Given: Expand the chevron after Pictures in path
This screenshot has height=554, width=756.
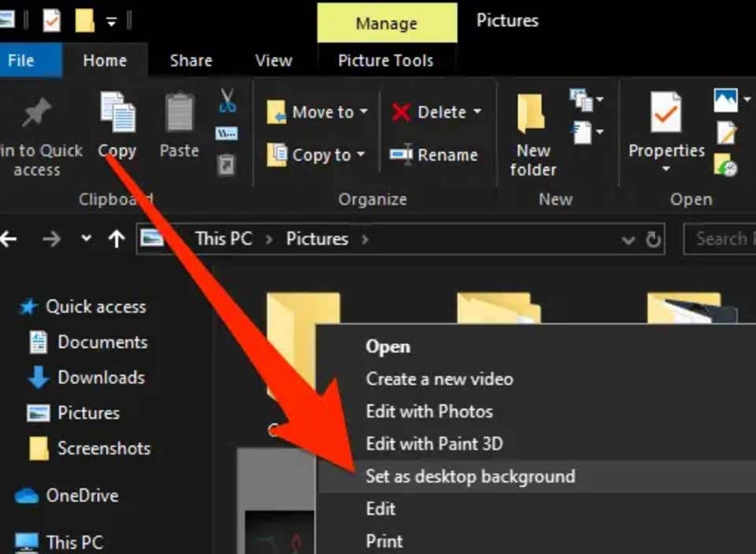Looking at the screenshot, I should click(365, 239).
